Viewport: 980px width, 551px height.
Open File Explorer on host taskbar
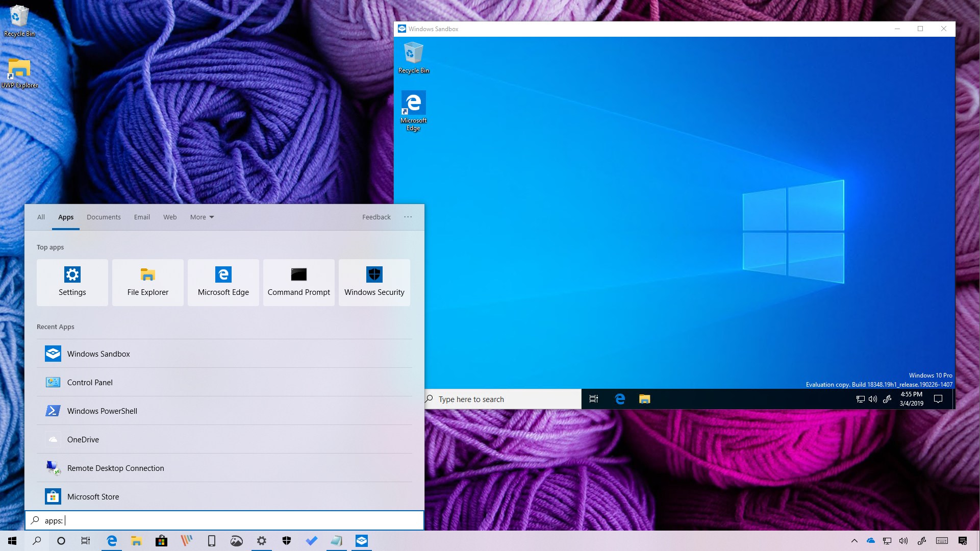[136, 541]
